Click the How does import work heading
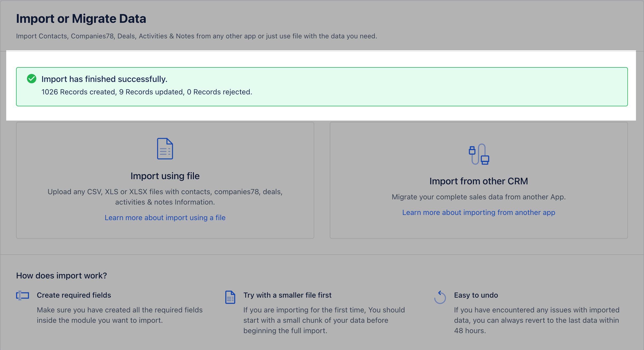The width and height of the screenshot is (644, 350). (61, 276)
